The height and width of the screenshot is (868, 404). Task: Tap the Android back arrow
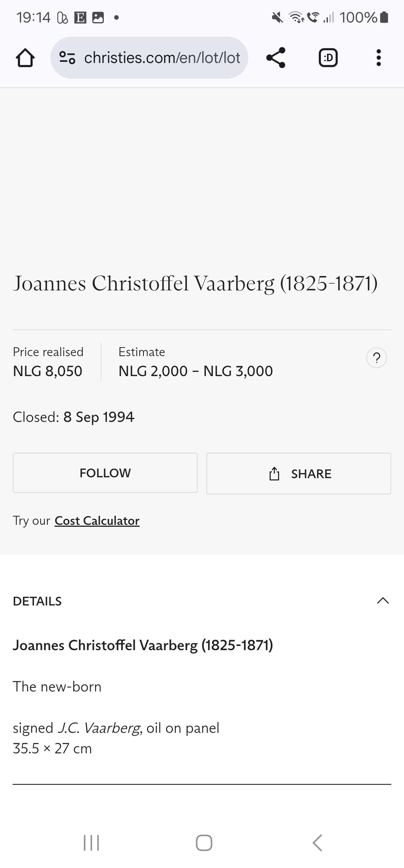(317, 843)
